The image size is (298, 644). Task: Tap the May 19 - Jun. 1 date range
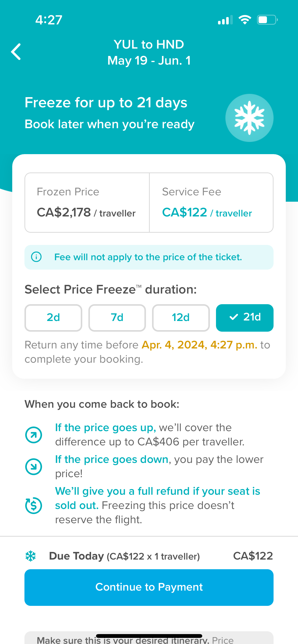149,61
